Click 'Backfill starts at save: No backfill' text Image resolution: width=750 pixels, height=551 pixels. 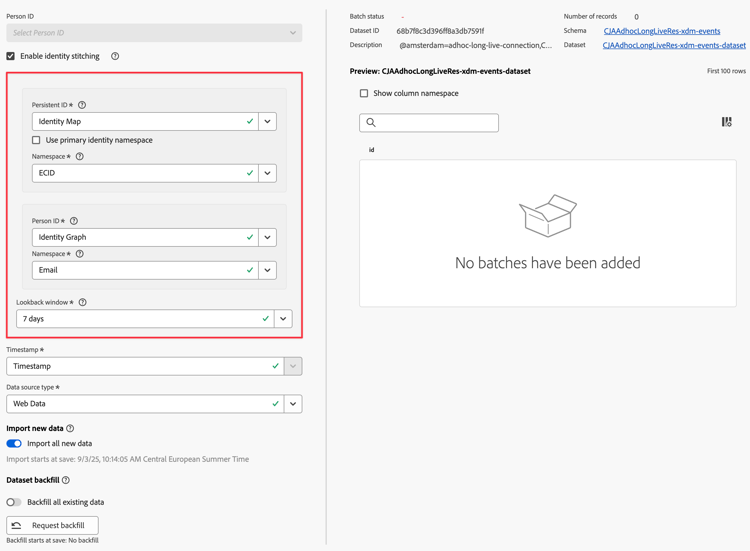(x=53, y=540)
